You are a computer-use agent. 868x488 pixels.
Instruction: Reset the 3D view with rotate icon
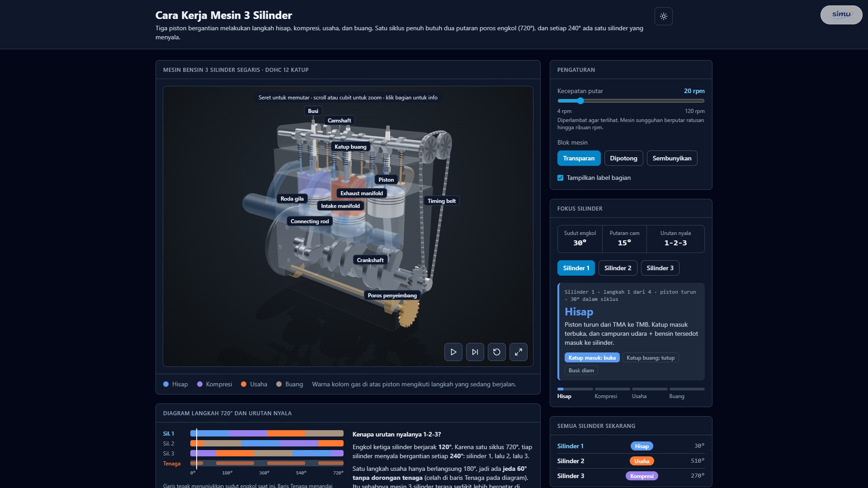point(496,352)
